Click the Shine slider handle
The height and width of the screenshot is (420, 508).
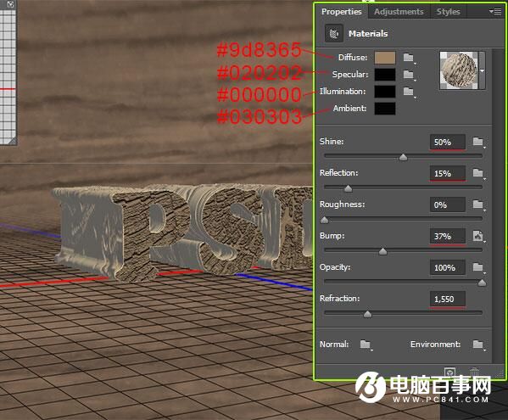click(x=404, y=157)
